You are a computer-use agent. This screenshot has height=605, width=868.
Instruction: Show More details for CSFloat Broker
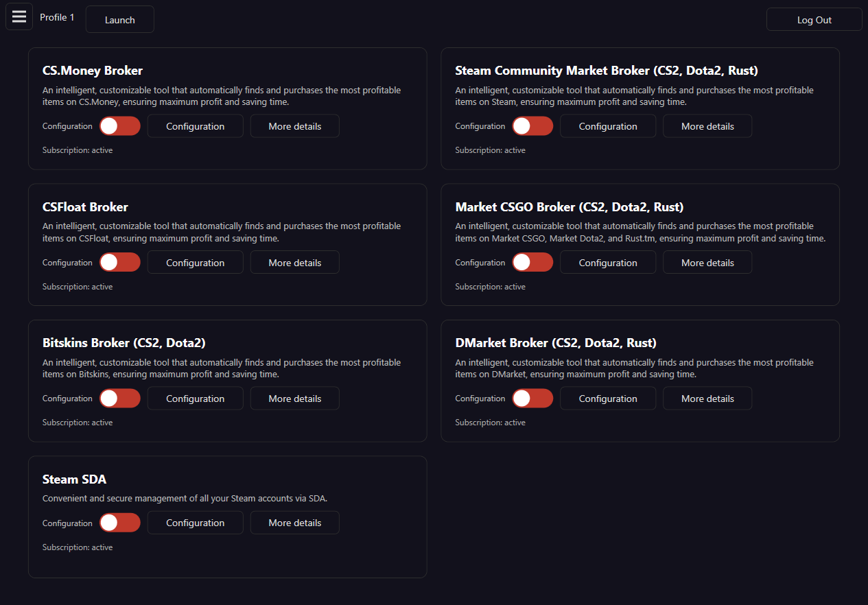click(294, 263)
